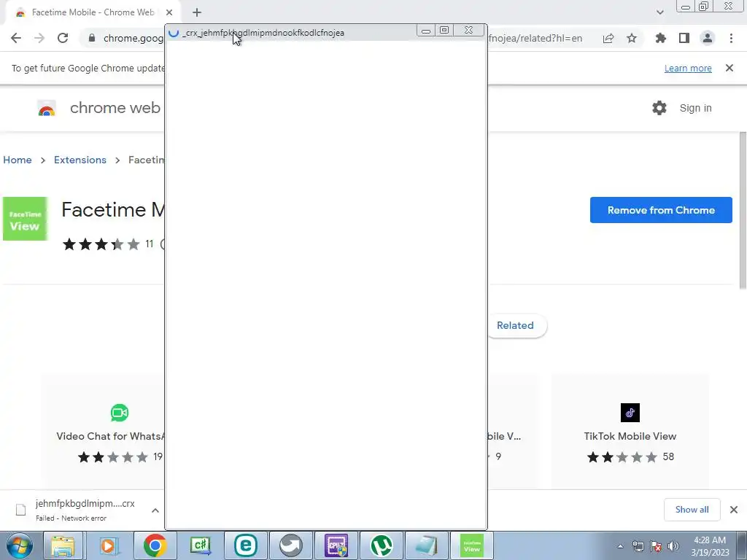Viewport: 747px width, 560px height.
Task: Click the Video Chat for WhatsApp title
Action: coord(110,436)
